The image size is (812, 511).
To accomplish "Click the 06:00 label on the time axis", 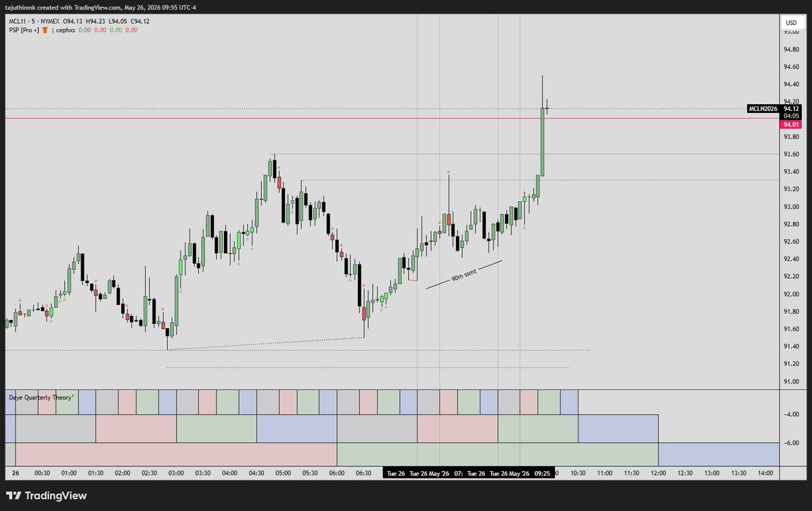I will click(x=336, y=473).
